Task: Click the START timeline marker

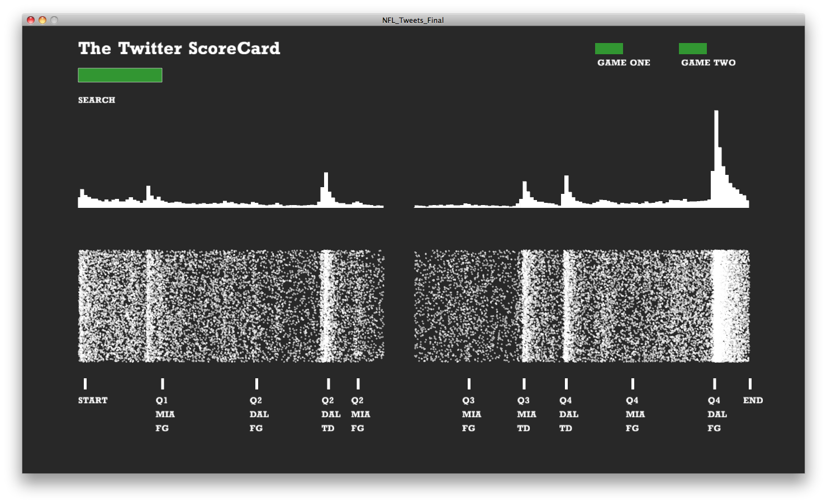Action: coord(85,384)
